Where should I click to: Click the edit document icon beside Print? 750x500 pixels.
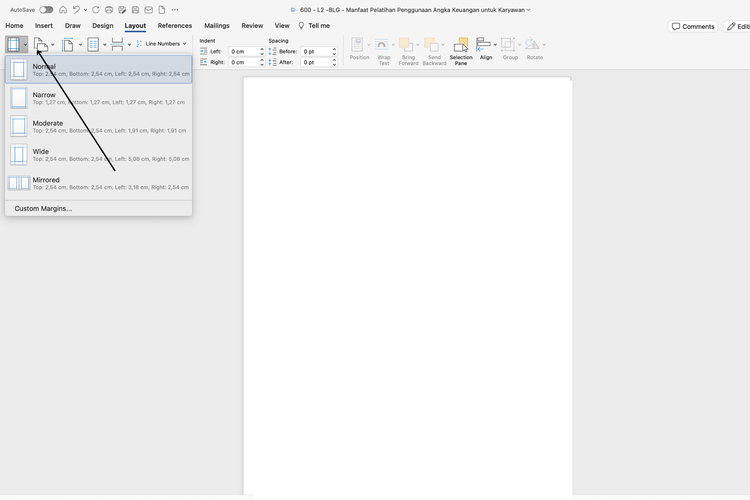(122, 10)
